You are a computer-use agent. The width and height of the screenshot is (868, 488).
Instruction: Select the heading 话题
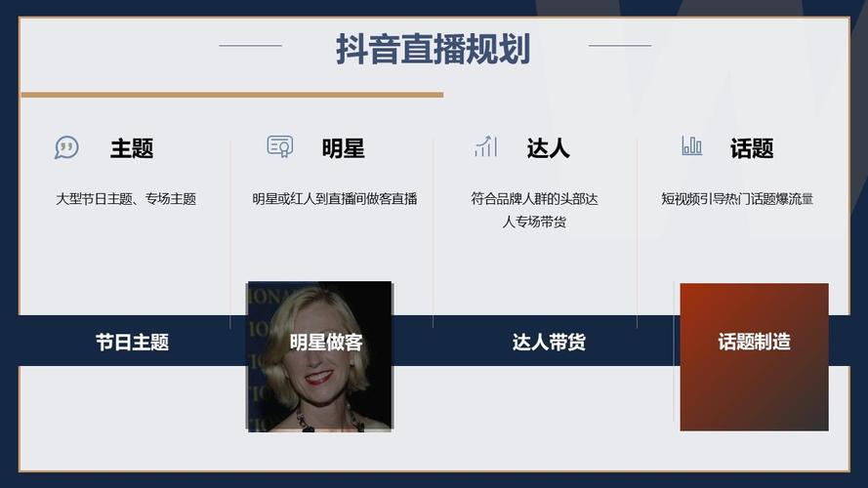(752, 148)
